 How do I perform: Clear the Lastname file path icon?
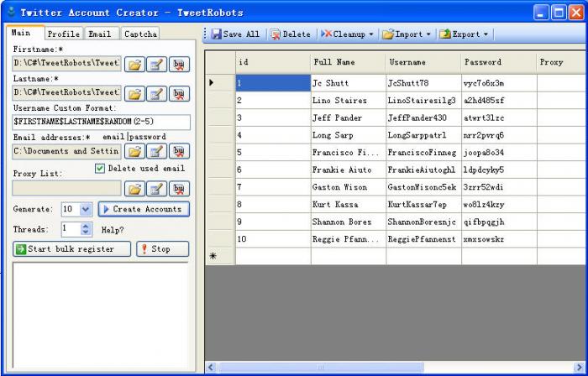pyautogui.click(x=179, y=93)
